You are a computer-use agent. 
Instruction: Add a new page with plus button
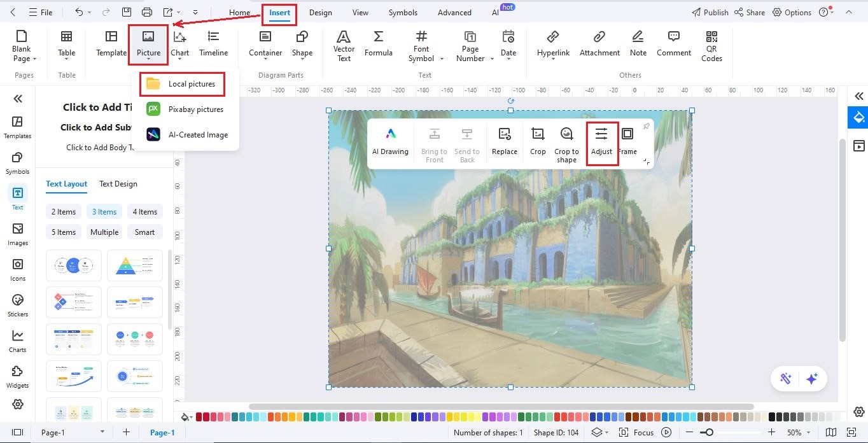[x=126, y=432]
